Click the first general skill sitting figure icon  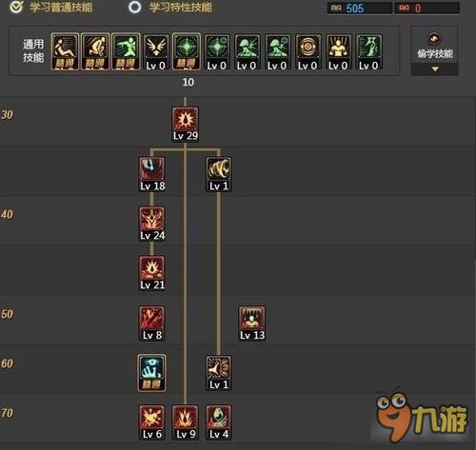65,51
